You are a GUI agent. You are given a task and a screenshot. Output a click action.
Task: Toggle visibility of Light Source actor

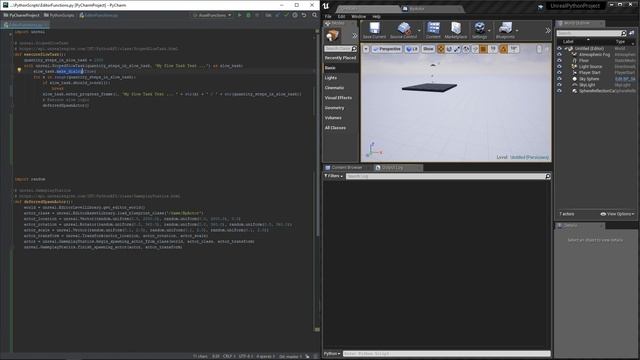tap(559, 67)
